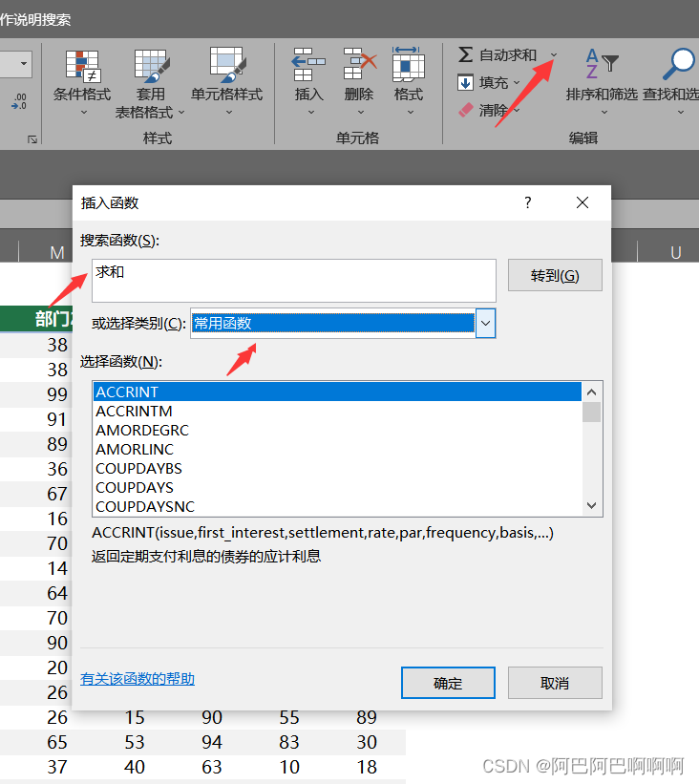The width and height of the screenshot is (699, 784).
Task: Click the cell containing 55
Action: click(x=289, y=717)
